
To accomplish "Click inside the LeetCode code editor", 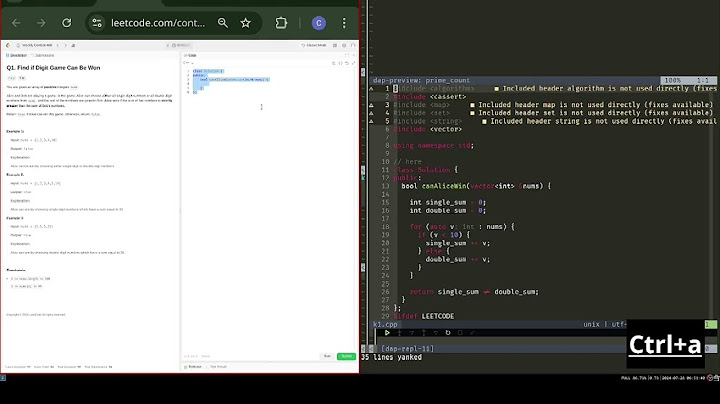I will tap(269, 207).
